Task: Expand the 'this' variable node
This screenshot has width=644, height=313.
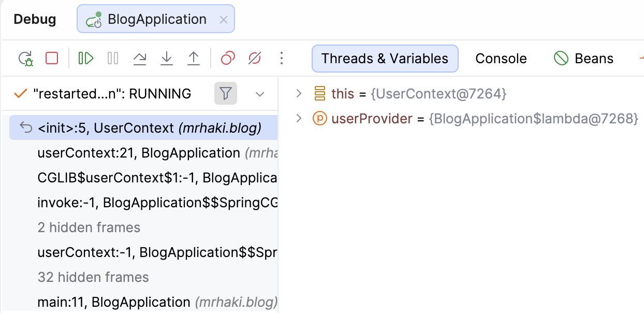Action: coord(298,94)
